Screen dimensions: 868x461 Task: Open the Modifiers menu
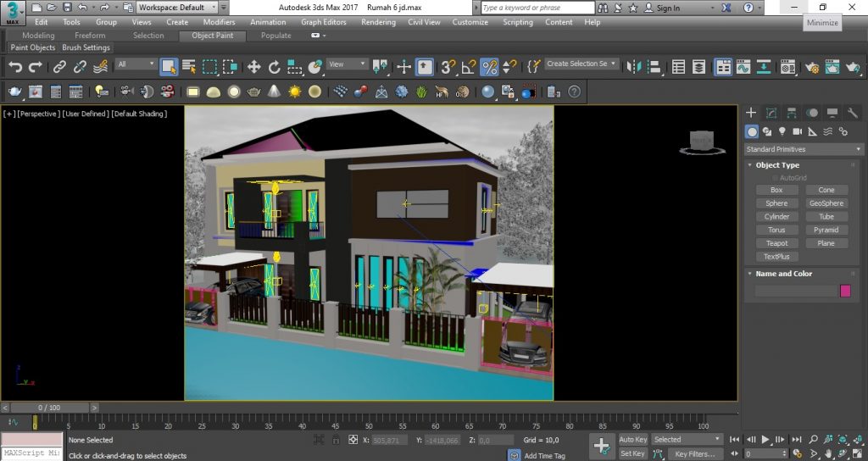[x=220, y=22]
